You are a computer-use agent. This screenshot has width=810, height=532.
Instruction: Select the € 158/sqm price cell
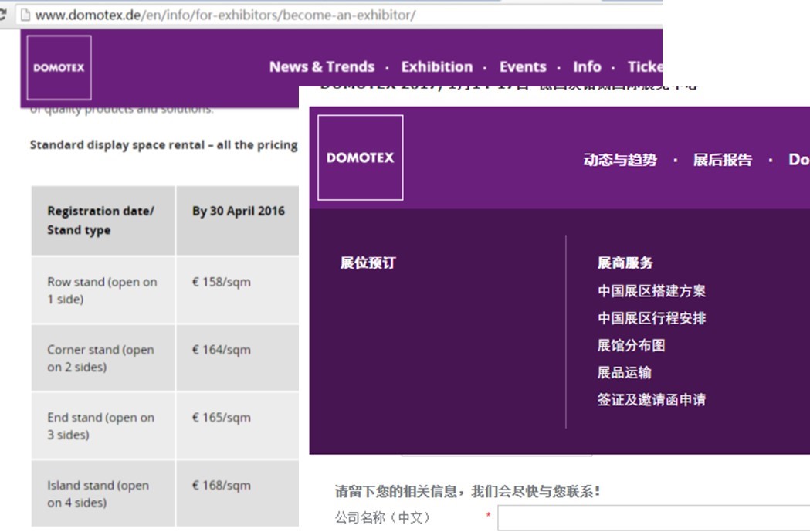coord(238,290)
